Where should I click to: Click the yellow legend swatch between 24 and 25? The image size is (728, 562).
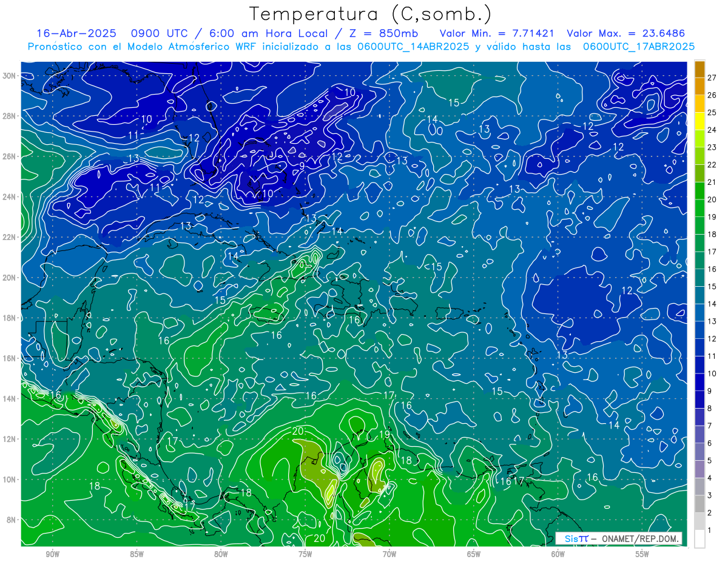pos(699,121)
